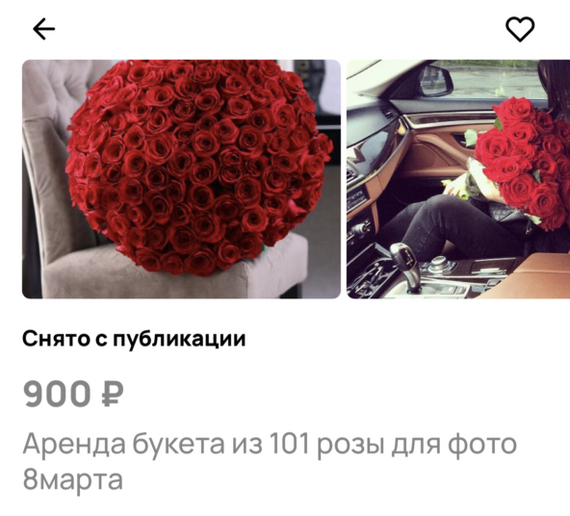570x516 pixels.
Task: Tap the gear shifter in the car photo
Action: point(406,264)
